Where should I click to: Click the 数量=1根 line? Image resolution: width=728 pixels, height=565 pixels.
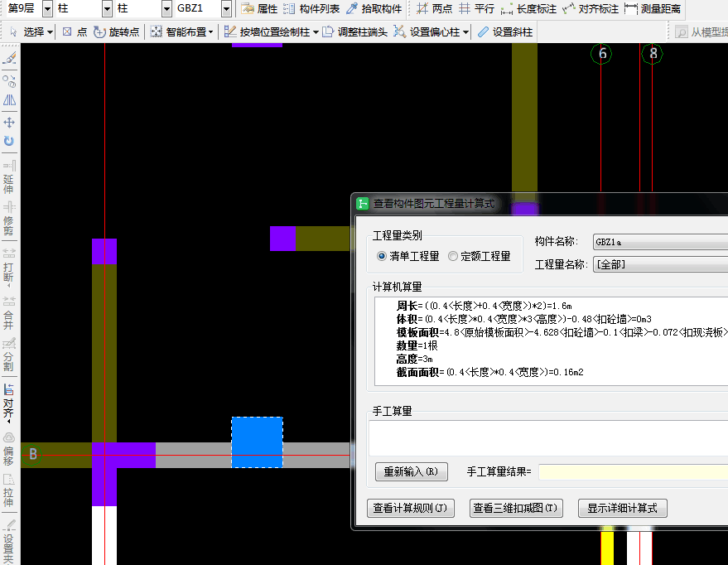pyautogui.click(x=417, y=345)
